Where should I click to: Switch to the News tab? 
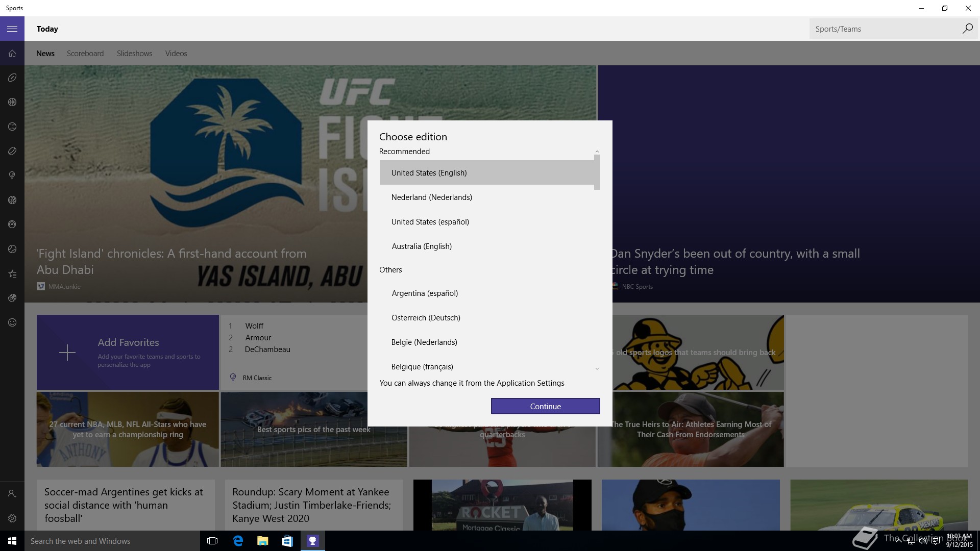[x=45, y=54]
